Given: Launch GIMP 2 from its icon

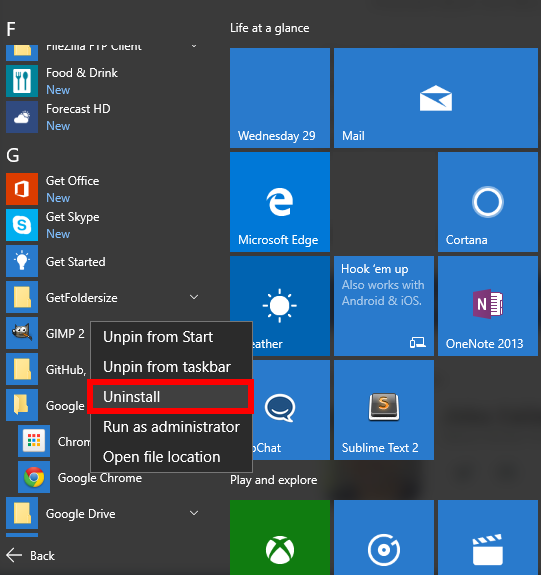Looking at the screenshot, I should click(22, 333).
